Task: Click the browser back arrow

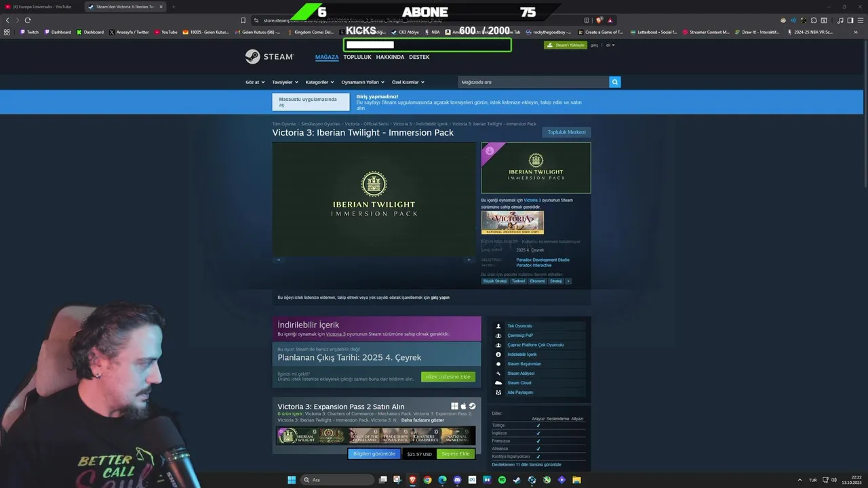Action: tap(7, 20)
